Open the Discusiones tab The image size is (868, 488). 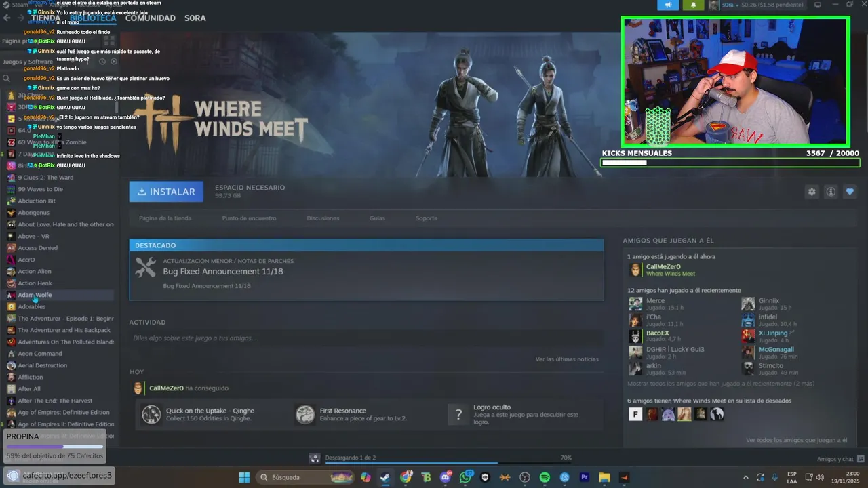323,218
